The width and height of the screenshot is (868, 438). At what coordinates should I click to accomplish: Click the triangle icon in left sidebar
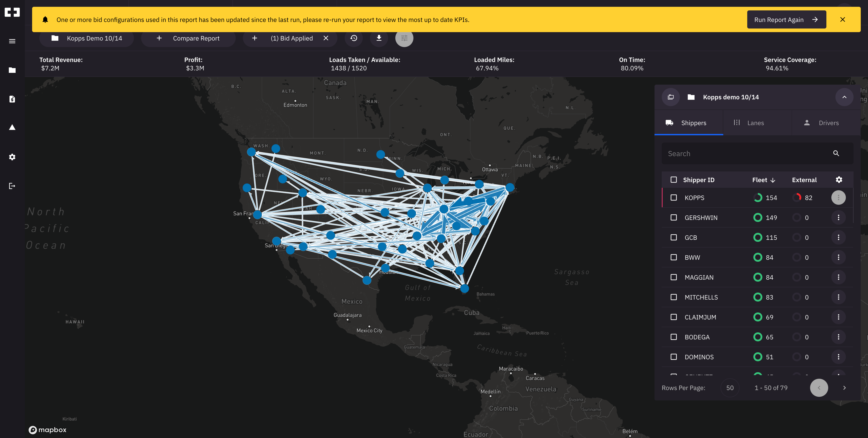click(12, 127)
